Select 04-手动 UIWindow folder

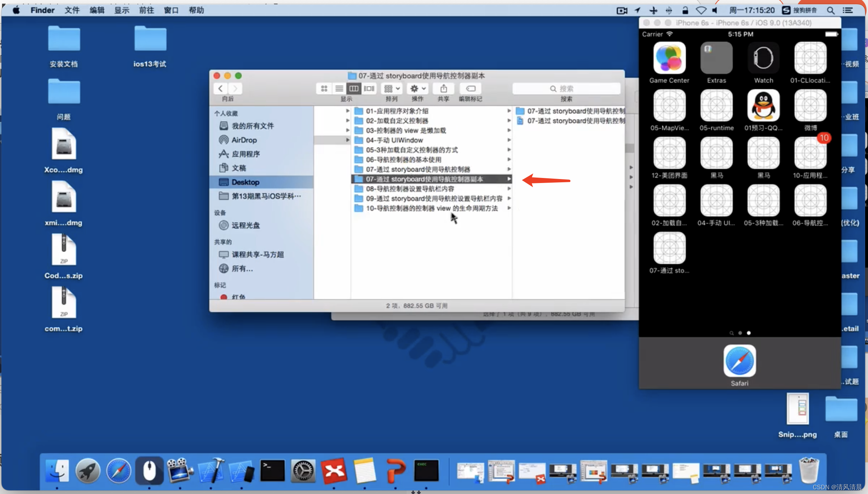[x=431, y=140]
